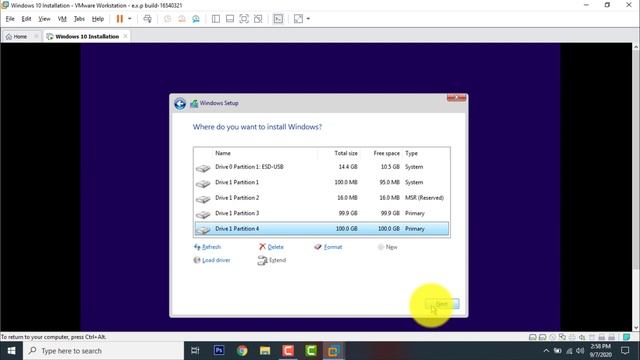Viewport: 640px width, 360px height.
Task: Open the File menu
Action: point(10,19)
